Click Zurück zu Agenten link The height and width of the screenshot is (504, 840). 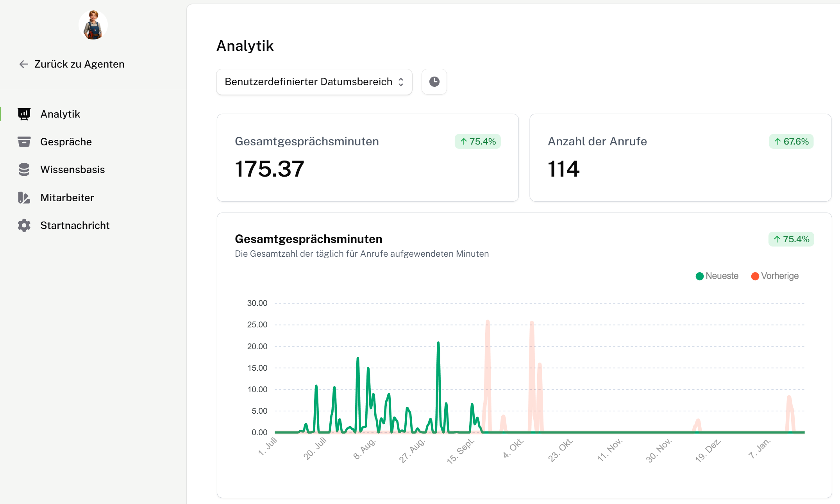79,64
